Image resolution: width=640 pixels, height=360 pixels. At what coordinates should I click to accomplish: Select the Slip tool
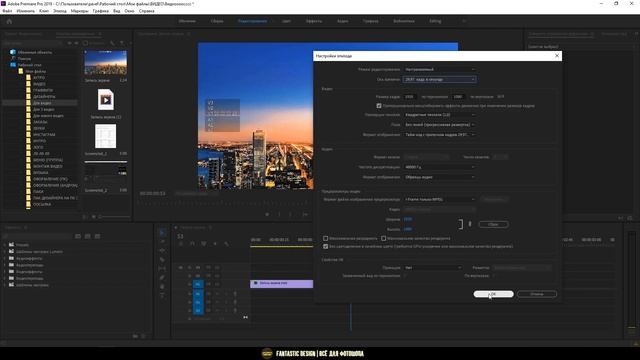[162, 269]
